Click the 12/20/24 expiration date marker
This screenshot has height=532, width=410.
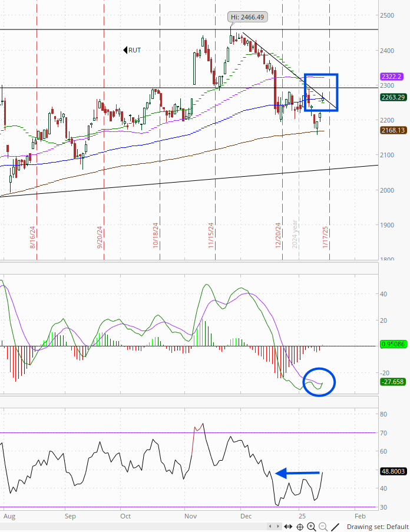(x=279, y=236)
